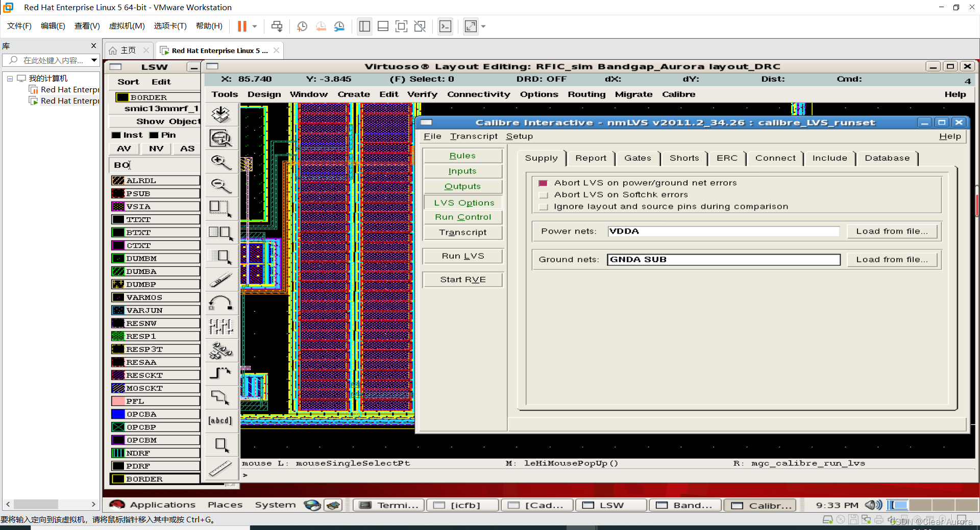Viewport: 980px width, 530px height.
Task: Open the VMware pause dropdown arrow
Action: click(254, 26)
